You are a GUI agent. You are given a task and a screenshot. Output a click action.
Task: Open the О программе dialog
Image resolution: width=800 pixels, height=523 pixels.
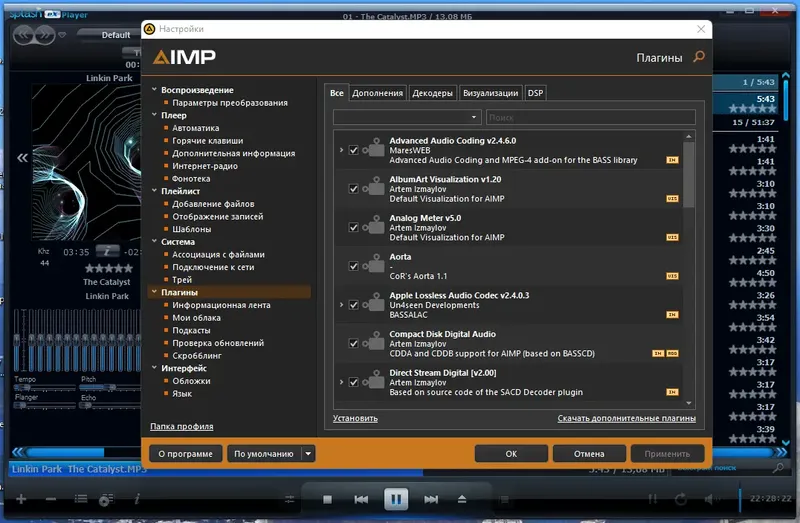tap(186, 454)
